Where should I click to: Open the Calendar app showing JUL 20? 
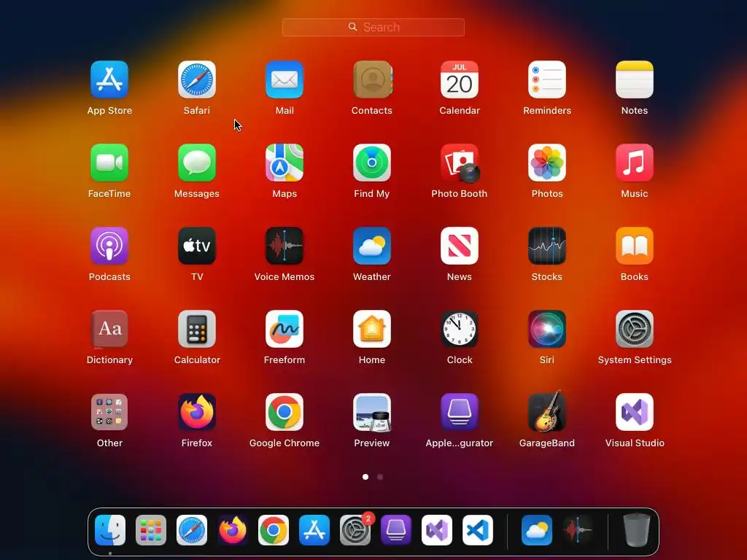pos(460,79)
